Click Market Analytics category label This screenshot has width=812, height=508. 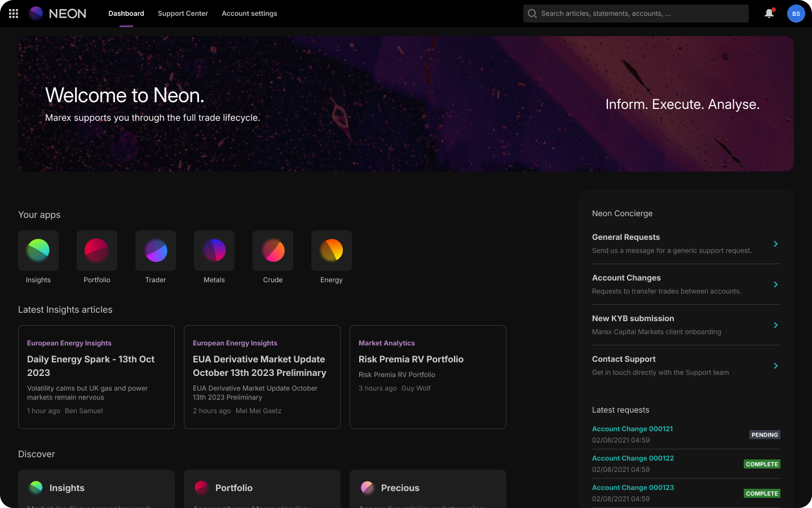click(387, 343)
